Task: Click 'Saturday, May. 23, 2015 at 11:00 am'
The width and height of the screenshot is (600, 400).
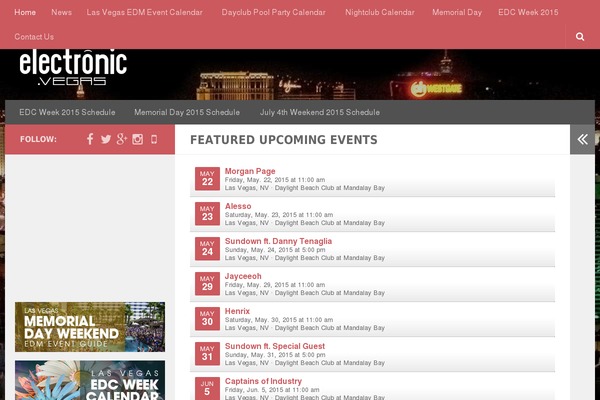Action: [x=279, y=215]
